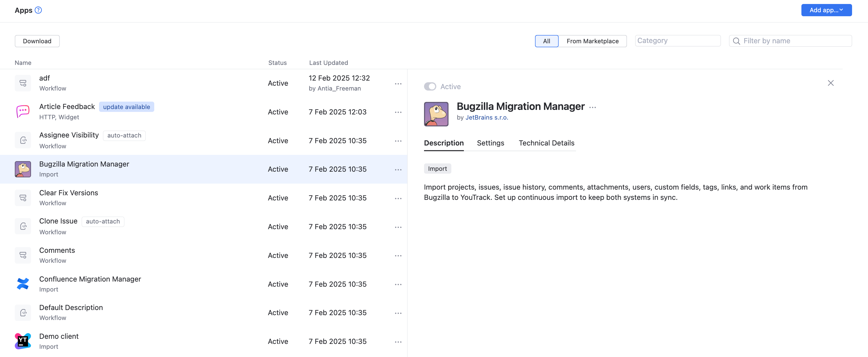Click the Comments workflow icon
The height and width of the screenshot is (357, 868).
tap(22, 255)
